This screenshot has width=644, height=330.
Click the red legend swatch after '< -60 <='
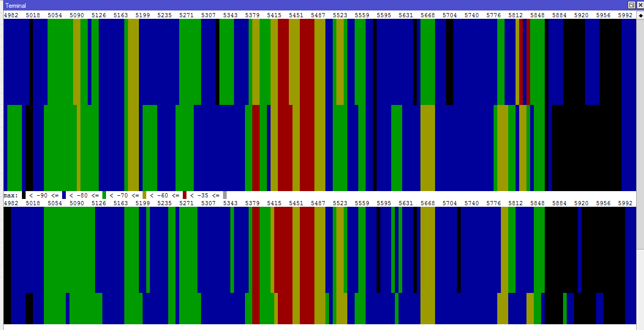(184, 195)
